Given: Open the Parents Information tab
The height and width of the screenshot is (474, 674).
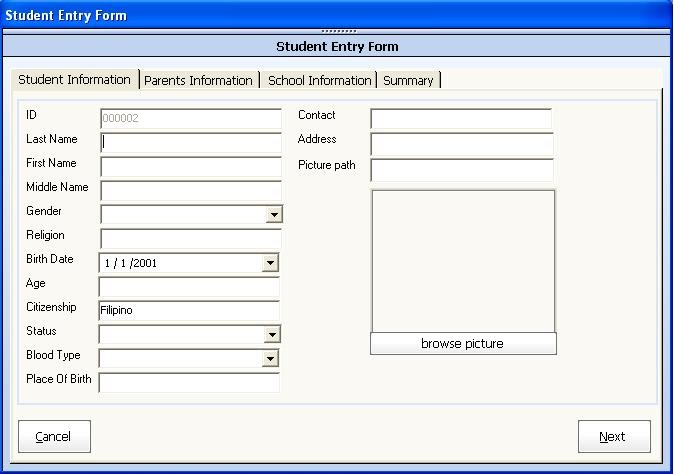Looking at the screenshot, I should [x=199, y=80].
